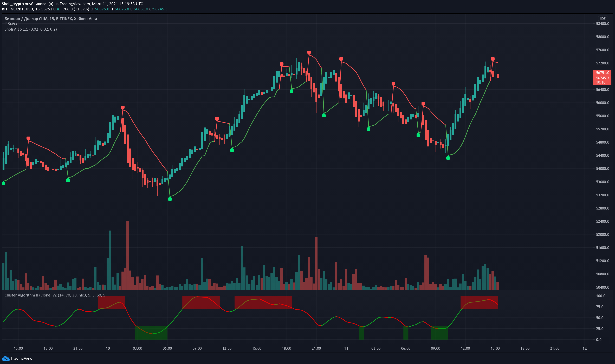Click the 56000.0 price axis label
Screen dimensions: 615x364
coord(603,103)
